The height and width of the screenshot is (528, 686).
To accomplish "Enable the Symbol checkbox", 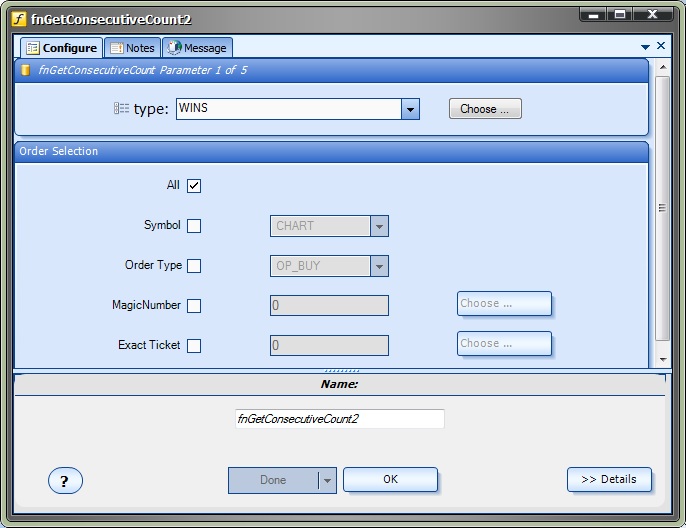I will pos(194,226).
